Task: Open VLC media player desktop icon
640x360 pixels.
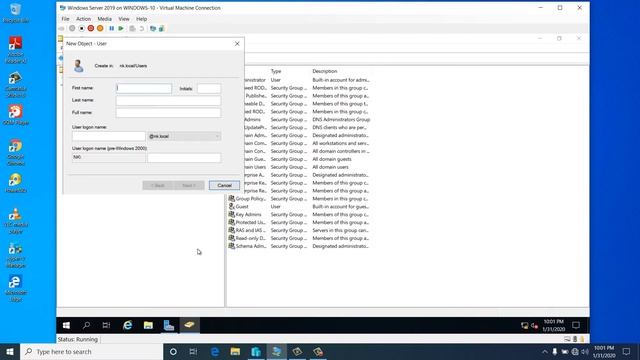Action: (x=16, y=220)
